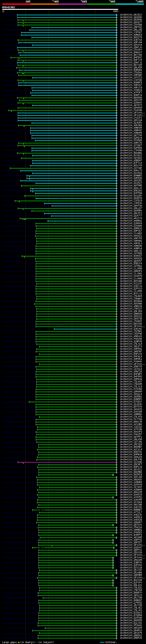Click the UniRef100_B8BND7 label
The image size is (146, 644).
pyautogui.click(x=131, y=510)
